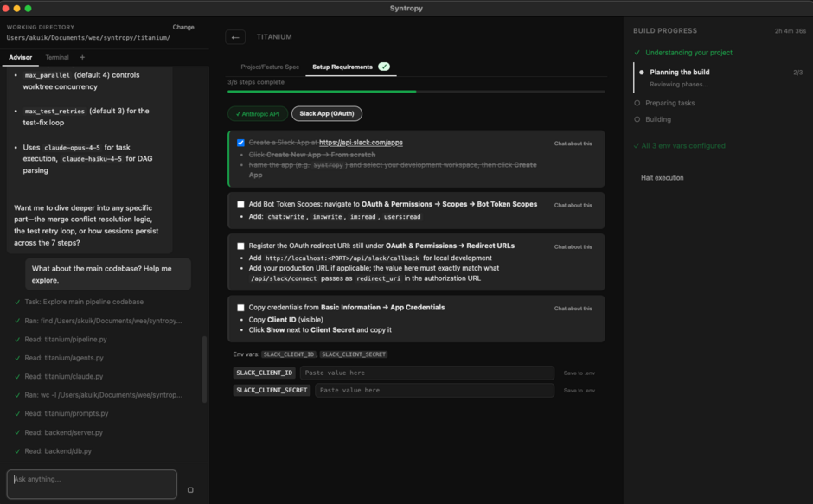Switch to the Advisor tab

click(20, 58)
